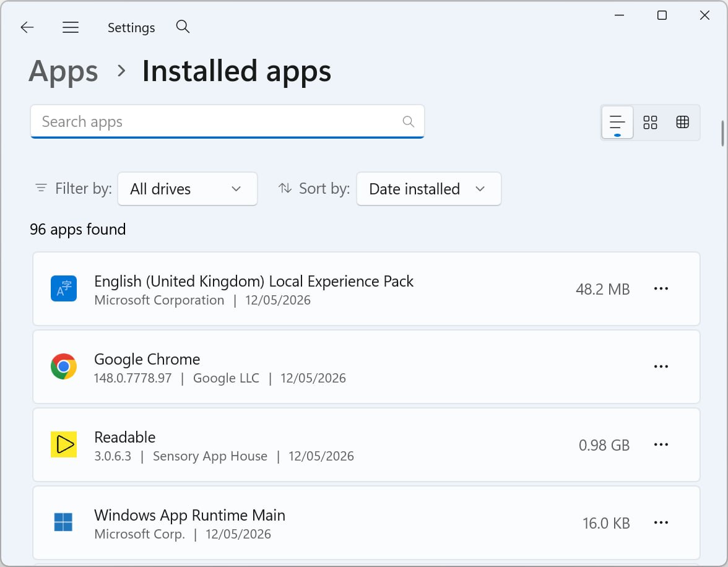
Task: Select the Readable app name
Action: click(x=124, y=438)
